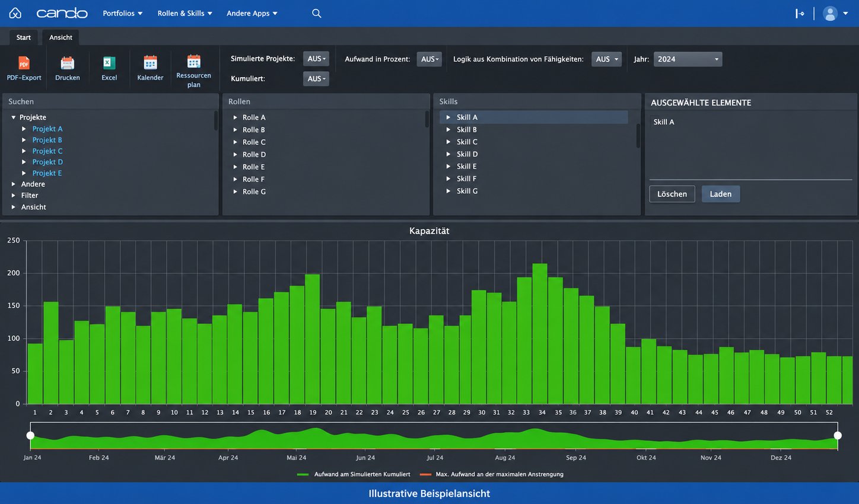The width and height of the screenshot is (859, 504).
Task: Click the Cando home logo icon
Action: click(15, 13)
